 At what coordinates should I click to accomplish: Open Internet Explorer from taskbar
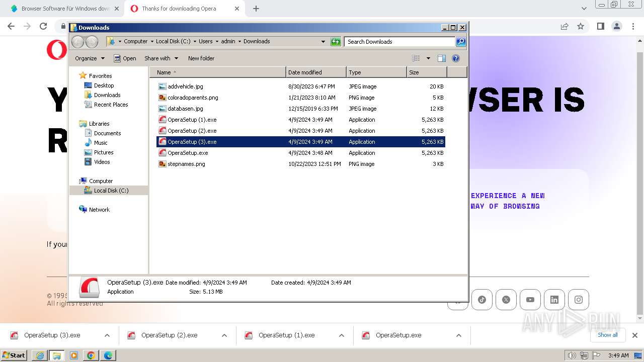[40, 355]
